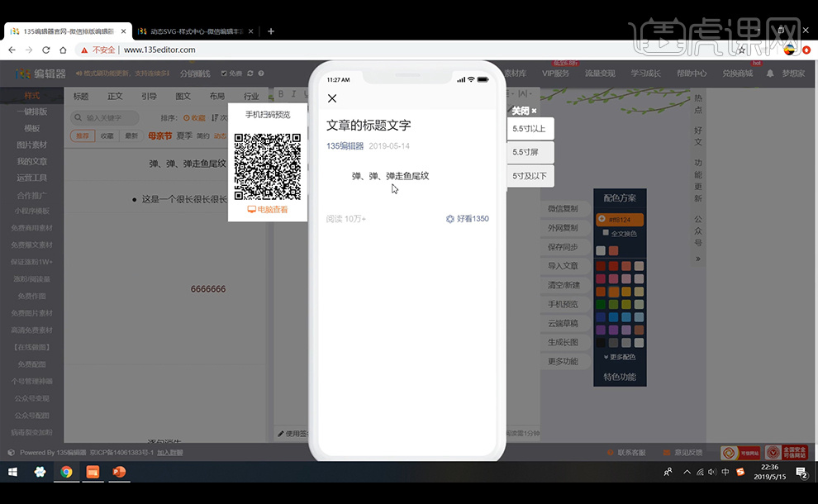Click the 导入文章 button
This screenshot has width=818, height=504.
pyautogui.click(x=563, y=265)
